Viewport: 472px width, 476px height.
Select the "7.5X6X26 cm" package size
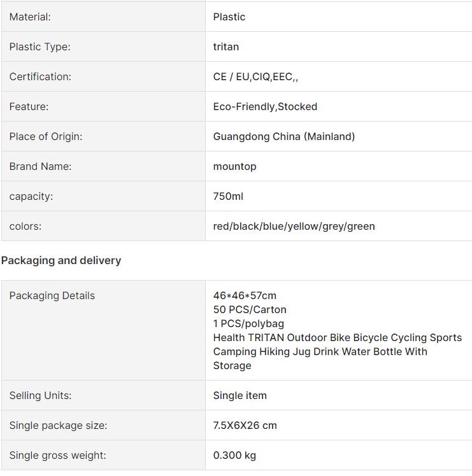click(245, 426)
